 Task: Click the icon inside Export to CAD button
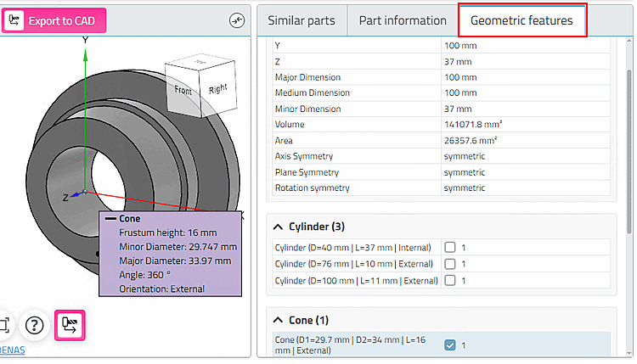[14, 20]
